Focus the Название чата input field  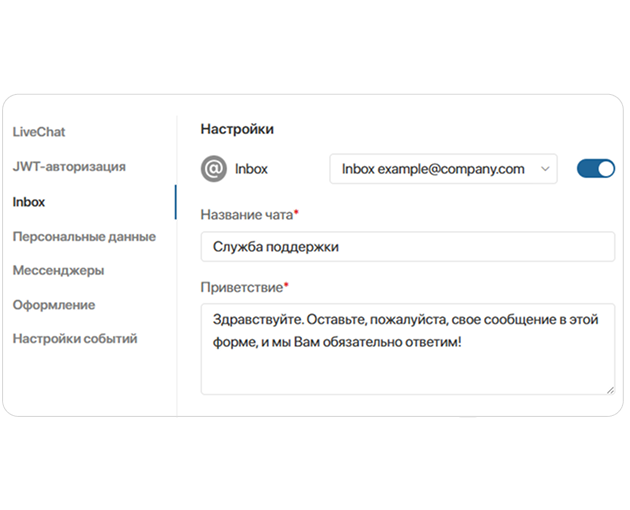[x=408, y=246]
